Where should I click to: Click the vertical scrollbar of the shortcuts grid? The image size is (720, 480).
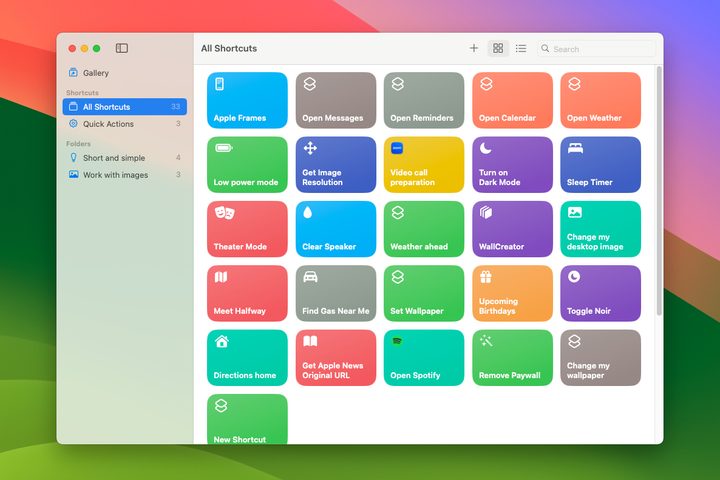(x=659, y=191)
